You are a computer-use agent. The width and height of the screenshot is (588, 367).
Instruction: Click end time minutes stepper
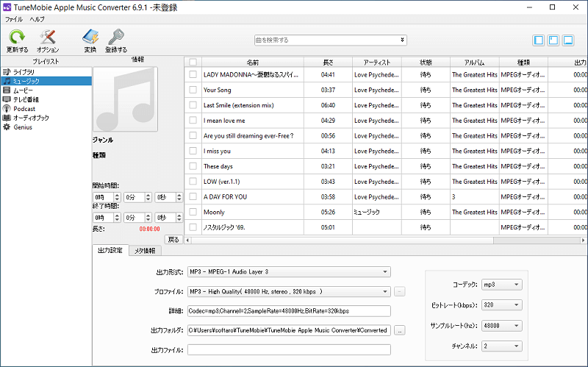pos(148,217)
